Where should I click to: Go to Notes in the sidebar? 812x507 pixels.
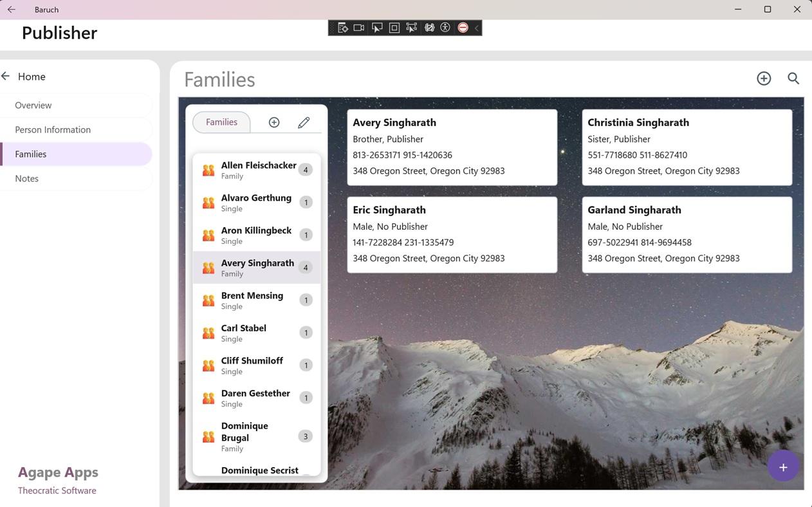(x=27, y=178)
